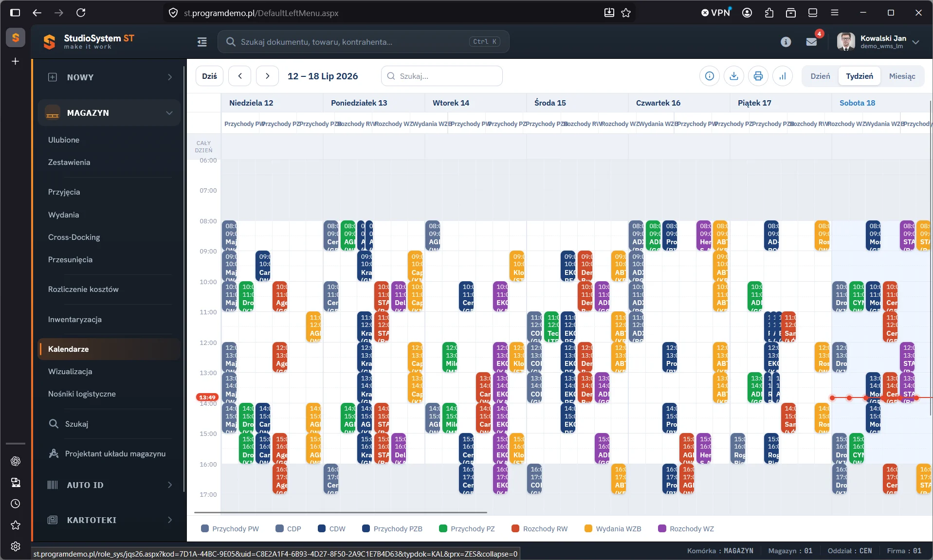Click the devices icon in left rail
This screenshot has height=560, width=933.
pyautogui.click(x=16, y=482)
